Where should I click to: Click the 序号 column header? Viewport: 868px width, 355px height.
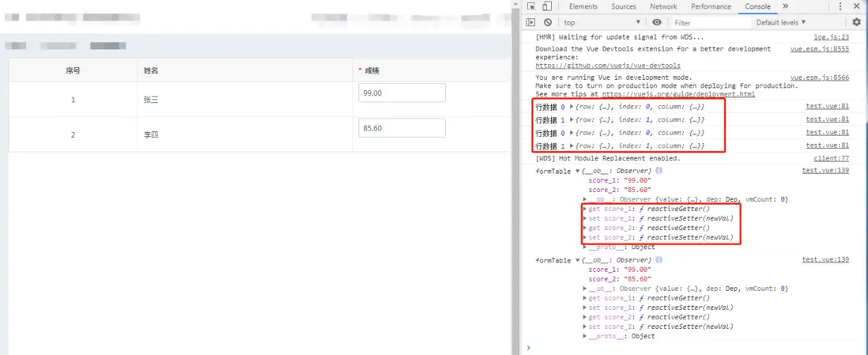click(x=73, y=70)
